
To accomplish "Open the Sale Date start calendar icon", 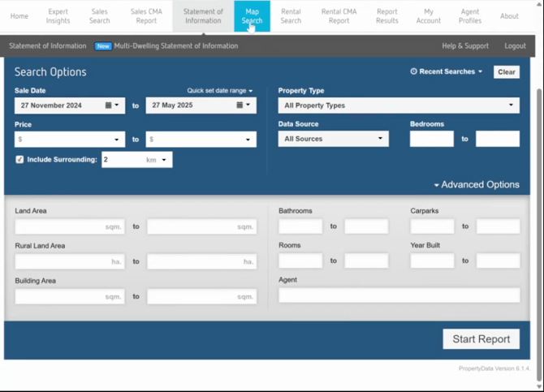I will (109, 106).
